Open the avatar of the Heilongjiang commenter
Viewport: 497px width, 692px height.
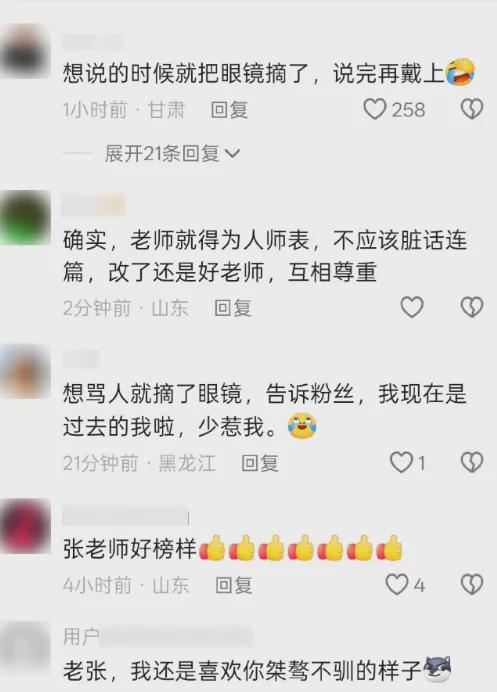coord(26,372)
